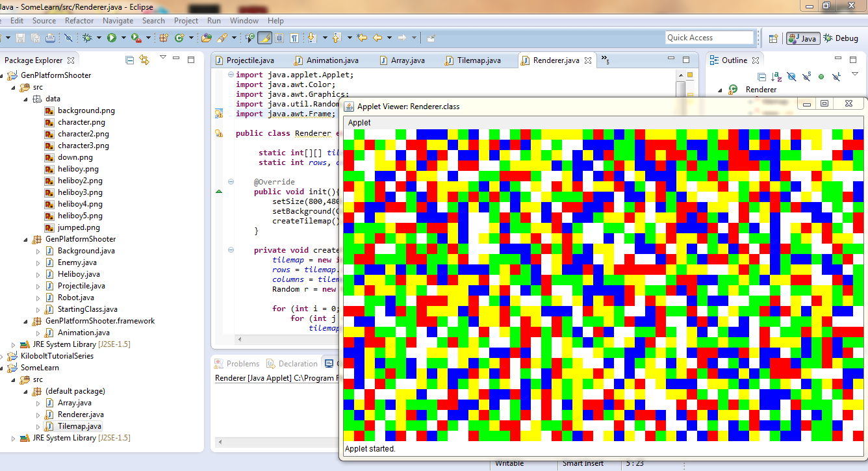This screenshot has height=471, width=868.
Task: Toggle Mark Occurrences highlighter button
Action: 264,38
